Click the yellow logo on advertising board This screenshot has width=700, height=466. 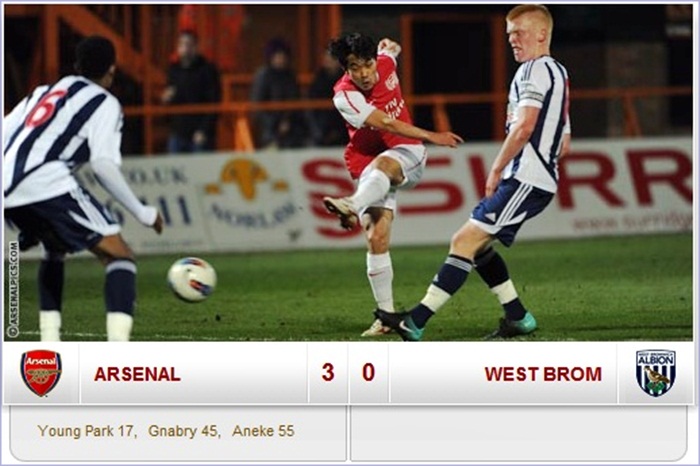[246, 179]
